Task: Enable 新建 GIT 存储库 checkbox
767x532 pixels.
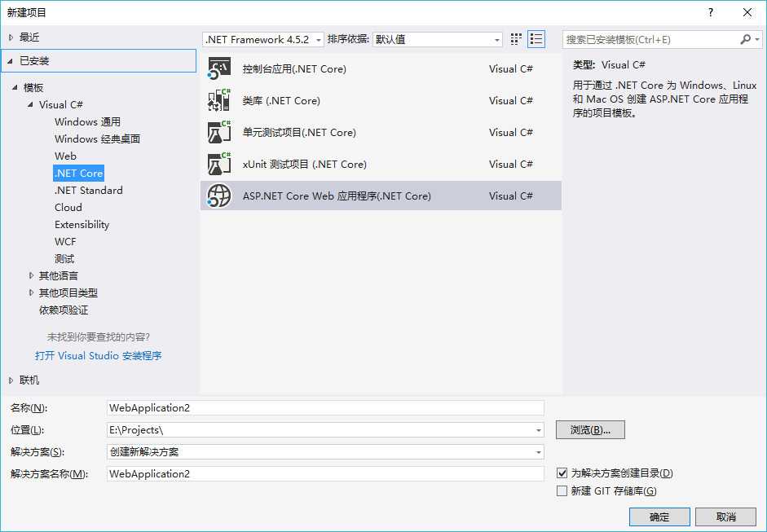Action: [562, 490]
